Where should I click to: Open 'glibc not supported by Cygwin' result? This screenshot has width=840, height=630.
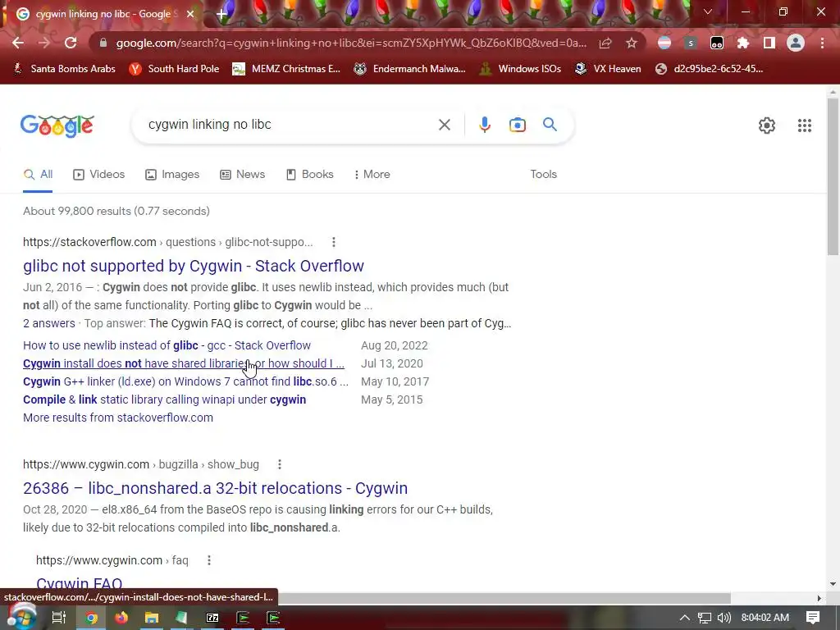pos(194,267)
